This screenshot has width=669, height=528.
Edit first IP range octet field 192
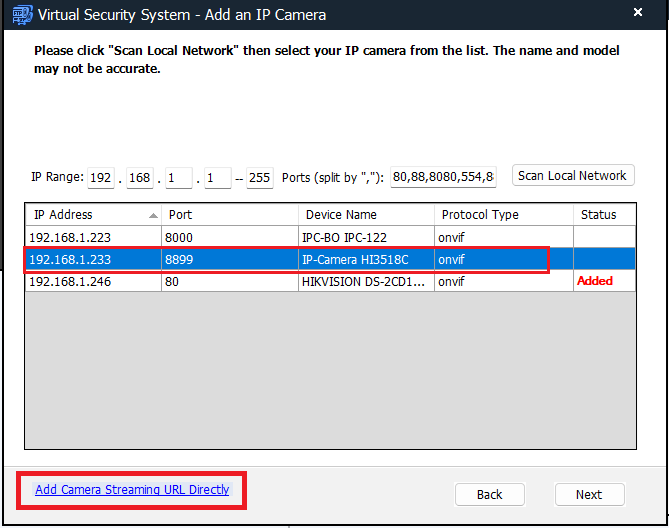pos(101,178)
